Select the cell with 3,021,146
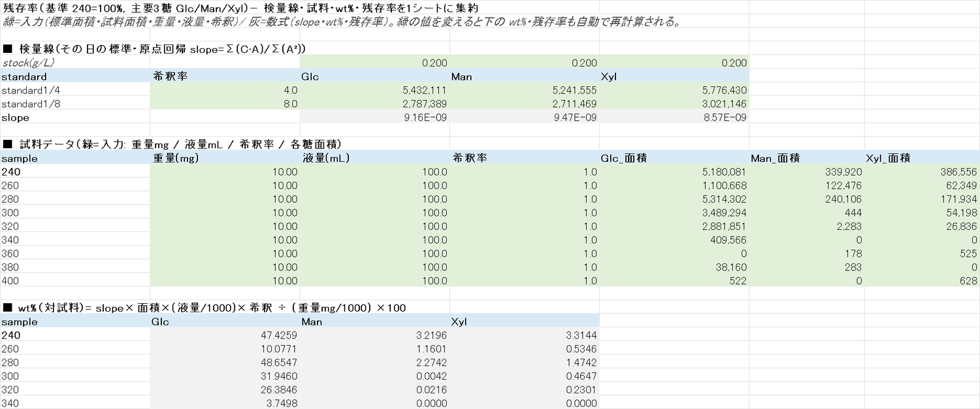The height and width of the screenshot is (409, 980). 674,104
